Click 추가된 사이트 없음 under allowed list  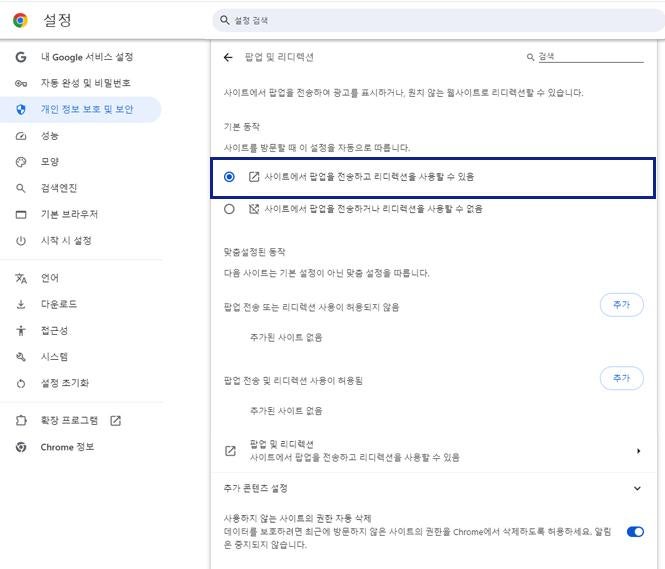tap(286, 411)
